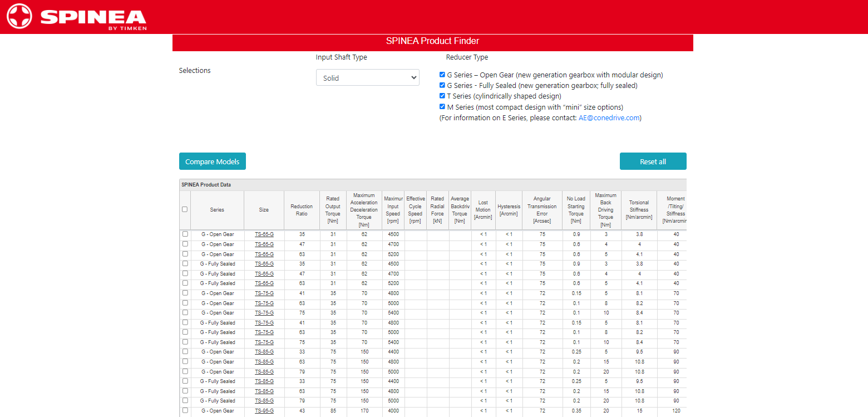This screenshot has height=417, width=868.
Task: Click reduction ratio 79 in Fully Sealed TS-85-G row
Action: pyautogui.click(x=302, y=401)
